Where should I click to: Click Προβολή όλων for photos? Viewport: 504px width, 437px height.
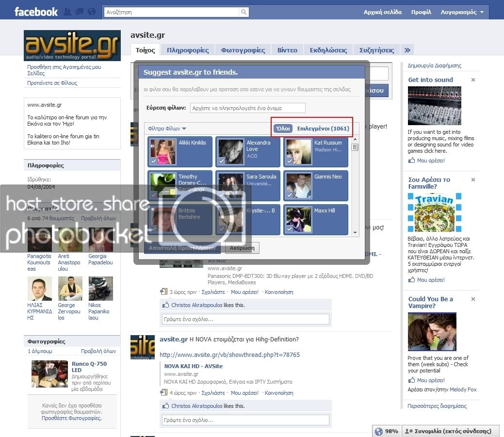(98, 351)
